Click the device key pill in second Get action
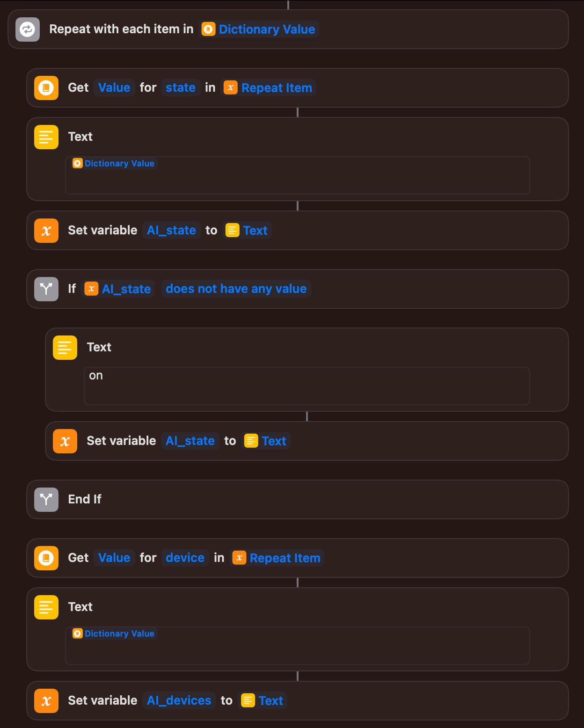The image size is (584, 728). [185, 558]
